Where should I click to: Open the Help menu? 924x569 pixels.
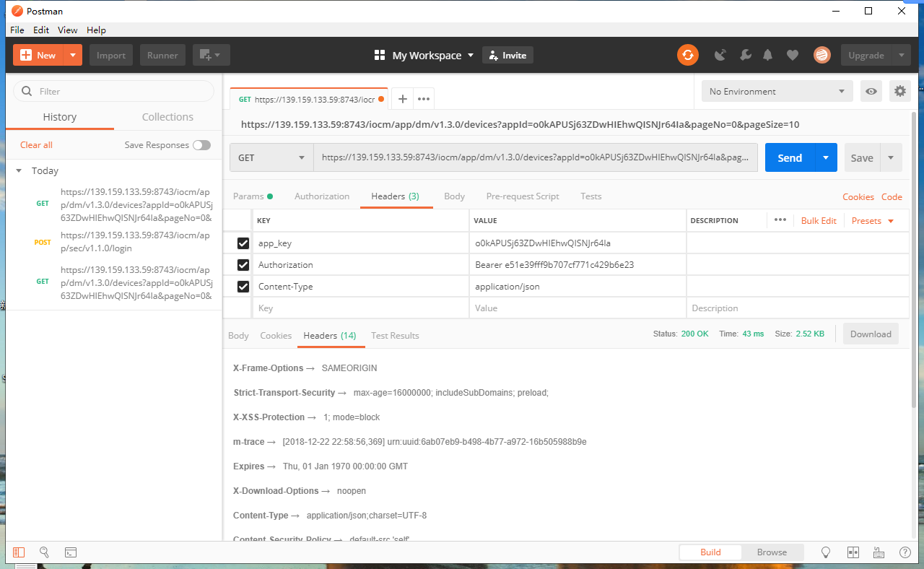tap(96, 30)
